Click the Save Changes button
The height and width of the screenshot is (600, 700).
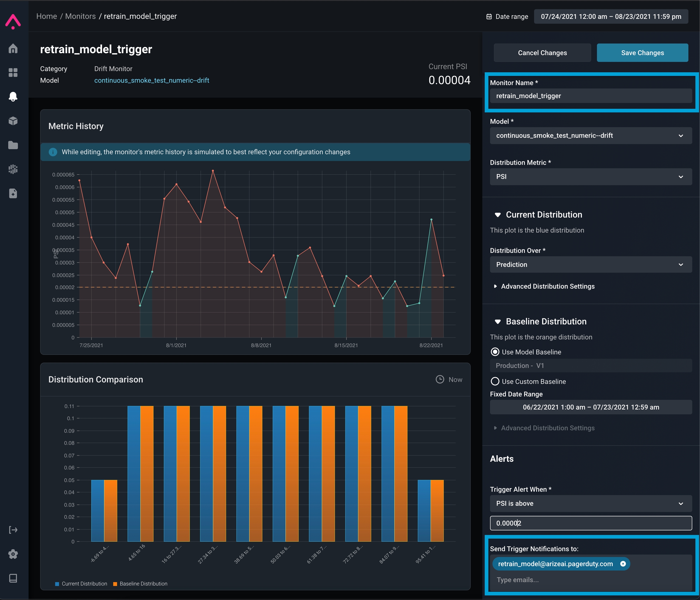642,53
